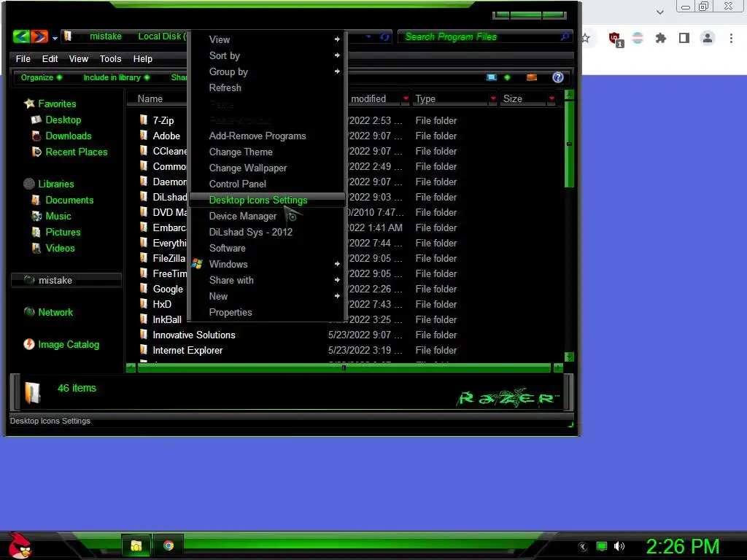Open Size column filter dropdown

pyautogui.click(x=551, y=98)
